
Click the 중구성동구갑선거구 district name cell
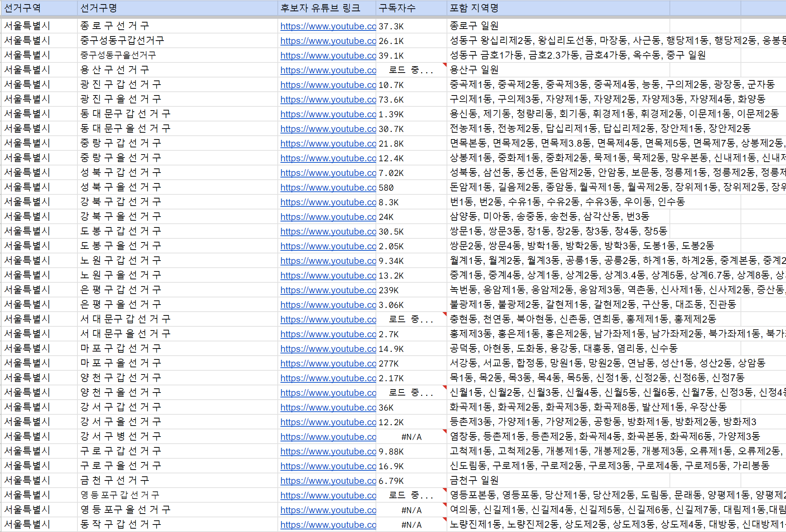pyautogui.click(x=177, y=41)
